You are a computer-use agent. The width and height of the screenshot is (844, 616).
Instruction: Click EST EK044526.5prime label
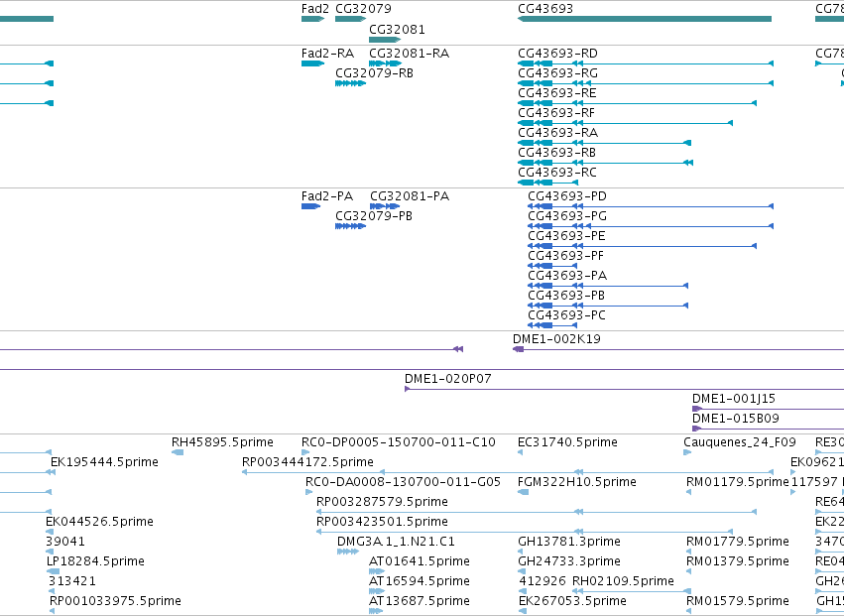pos(99,523)
